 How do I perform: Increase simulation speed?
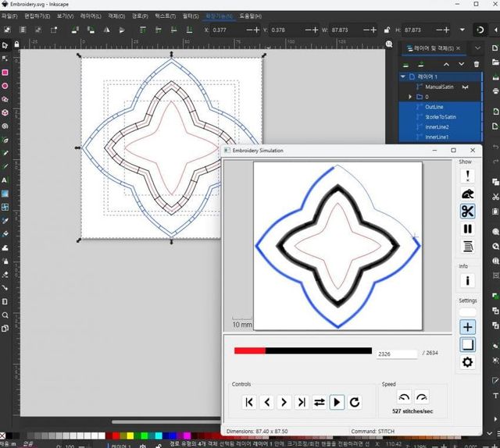point(422,397)
